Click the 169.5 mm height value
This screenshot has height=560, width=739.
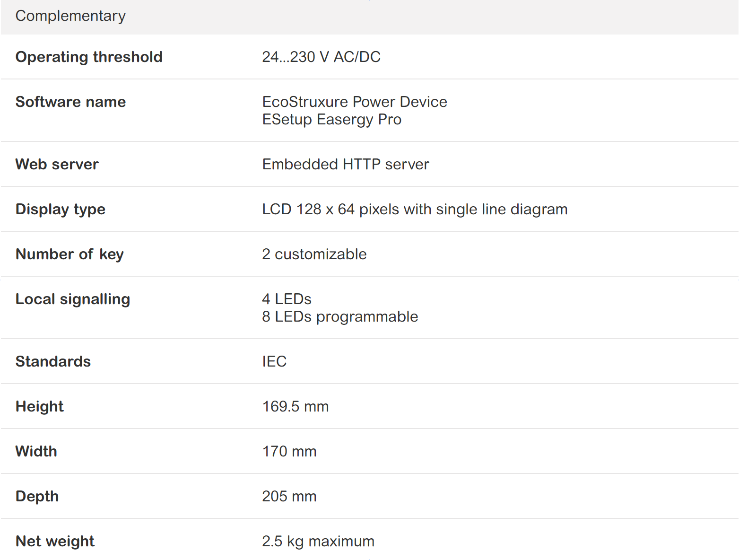295,406
